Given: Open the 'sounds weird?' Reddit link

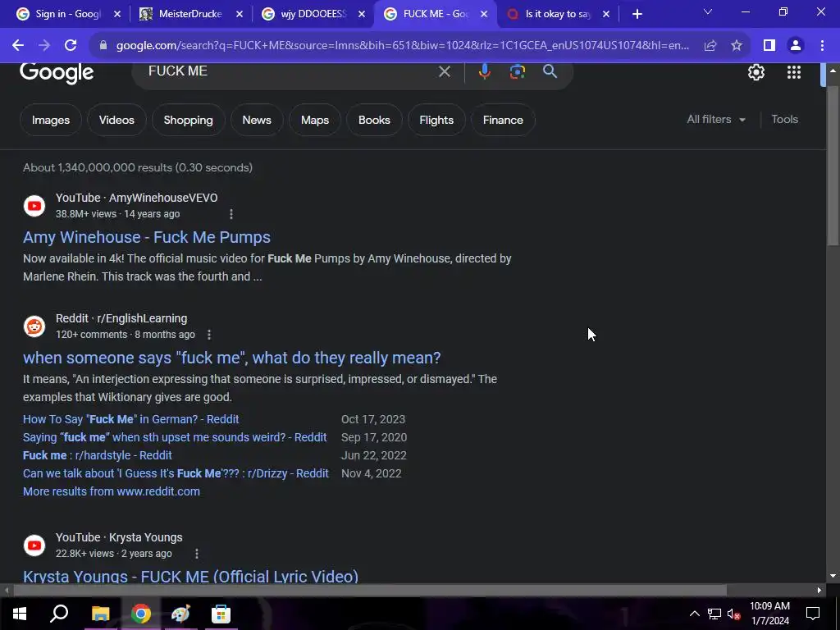Looking at the screenshot, I should point(175,438).
